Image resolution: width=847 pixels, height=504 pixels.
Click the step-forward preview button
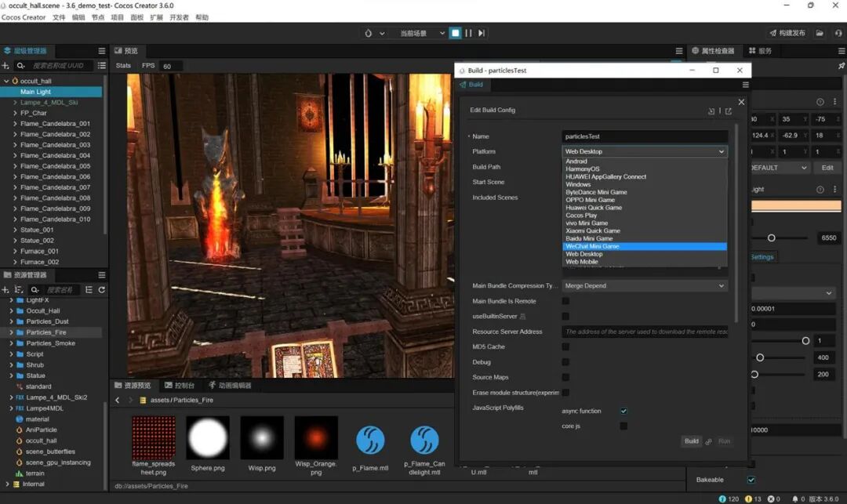482,33
